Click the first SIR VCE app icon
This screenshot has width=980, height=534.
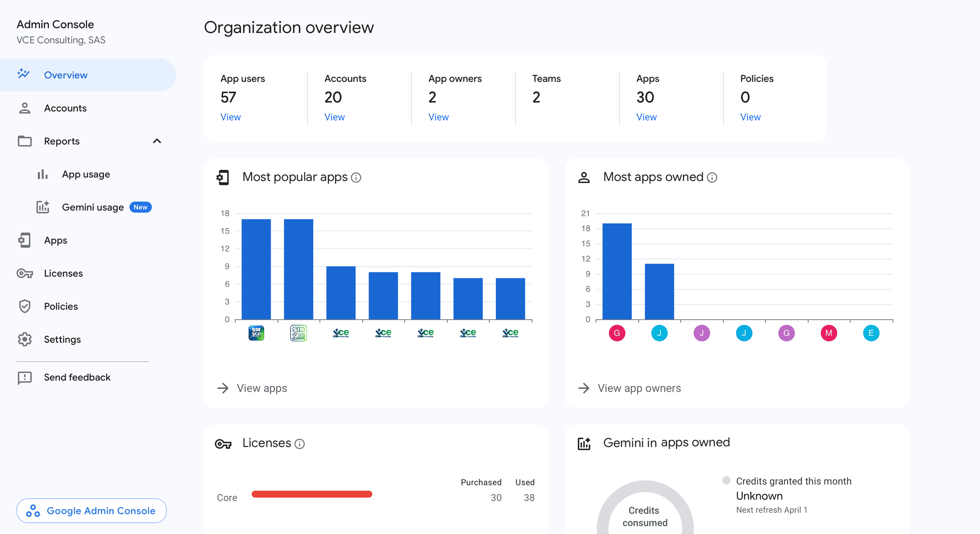(256, 333)
